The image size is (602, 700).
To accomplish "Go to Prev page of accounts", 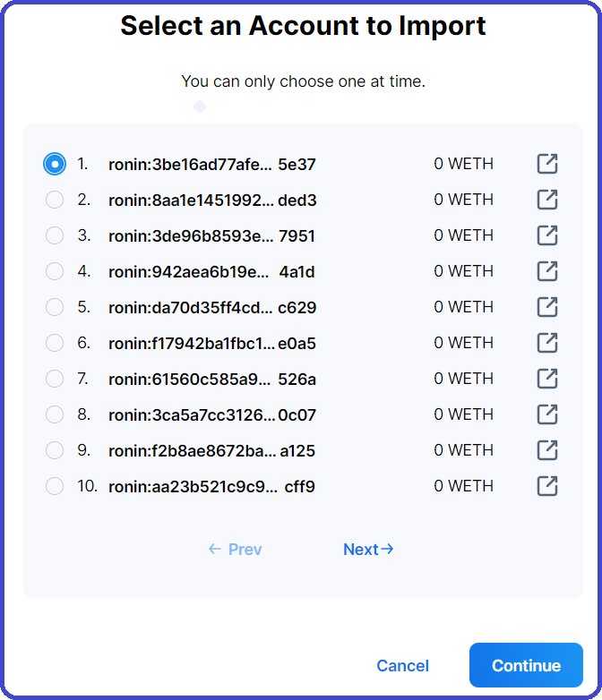I will click(x=235, y=549).
